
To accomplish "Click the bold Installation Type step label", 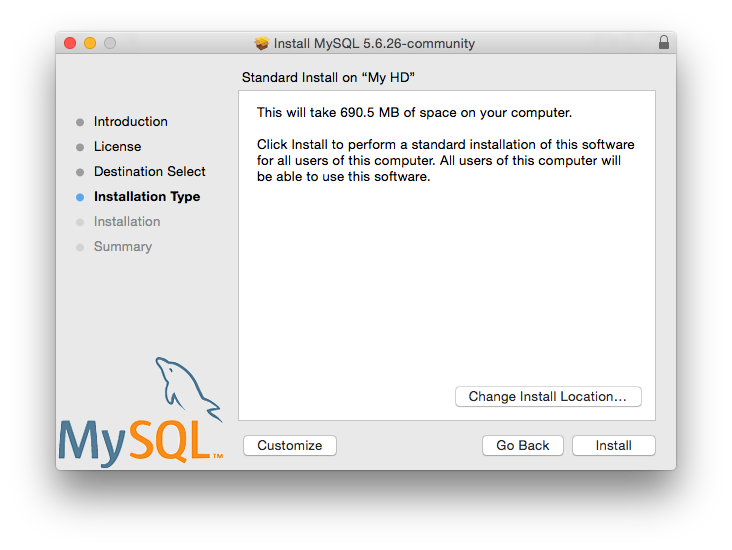I will click(x=146, y=197).
